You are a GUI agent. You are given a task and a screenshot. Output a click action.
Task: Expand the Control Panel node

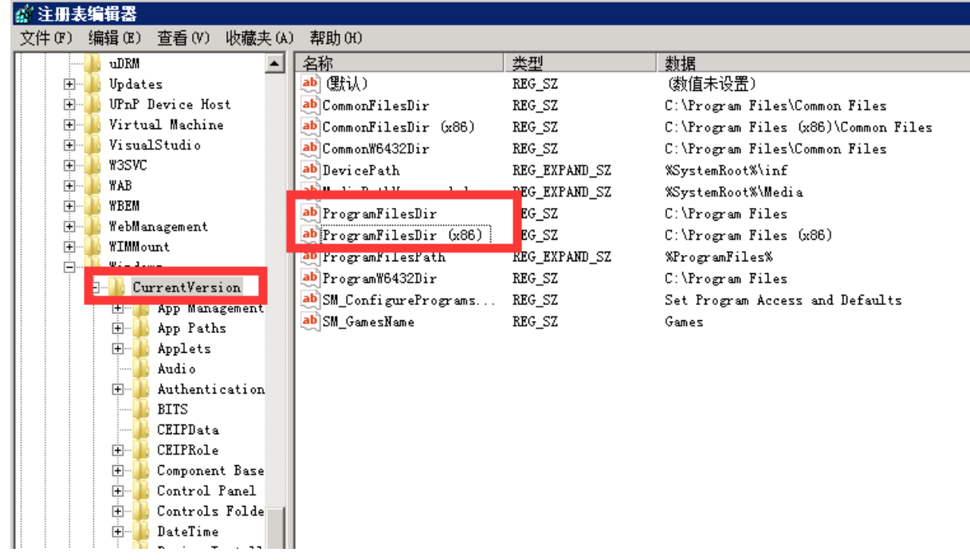pos(118,491)
